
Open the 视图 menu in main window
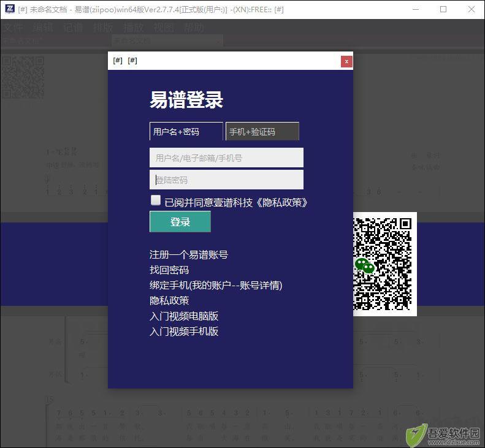(164, 28)
